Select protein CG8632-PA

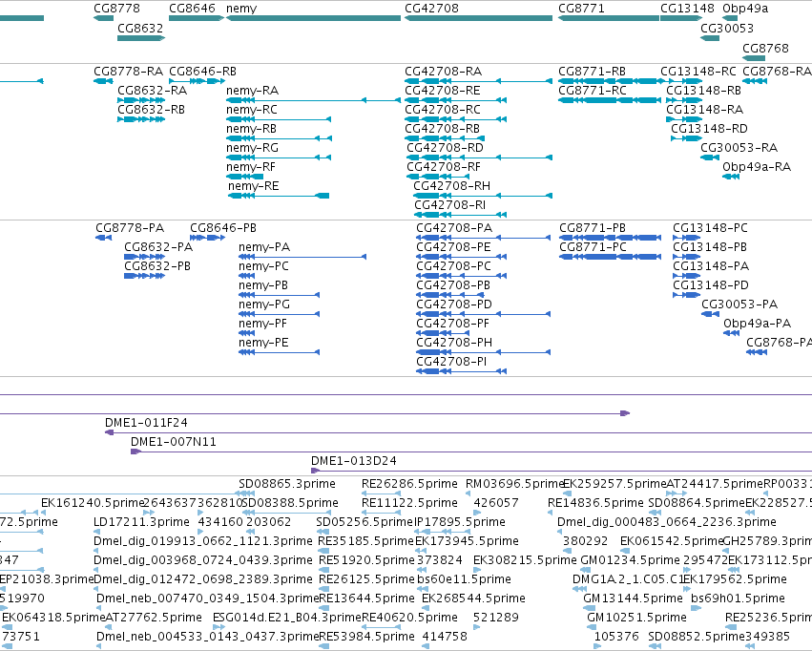[x=144, y=257]
